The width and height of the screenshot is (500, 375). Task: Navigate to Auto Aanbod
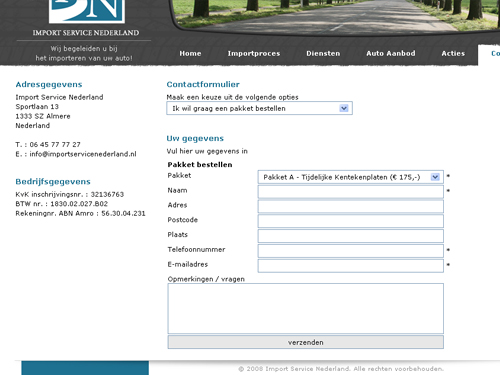coord(391,53)
